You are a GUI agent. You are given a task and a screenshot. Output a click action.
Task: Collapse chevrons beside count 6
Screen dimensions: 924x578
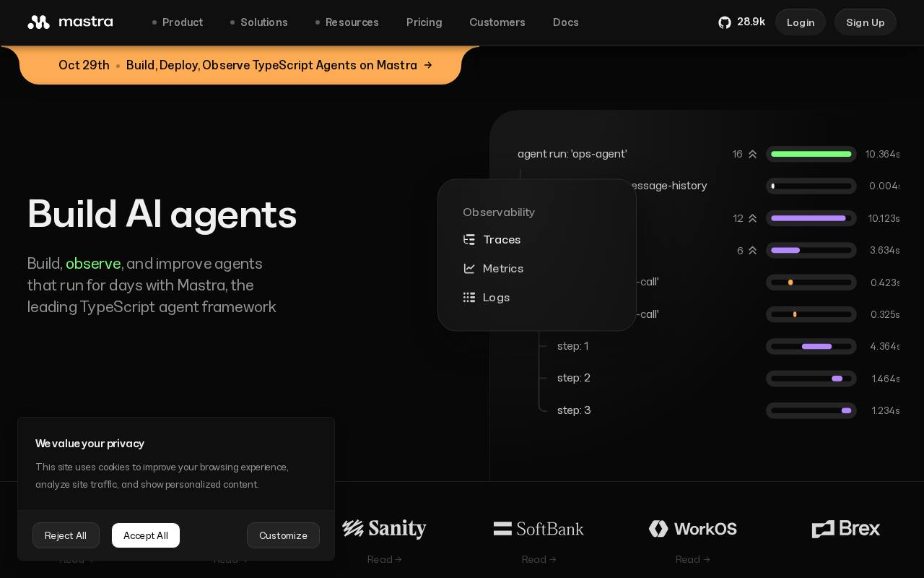click(752, 250)
